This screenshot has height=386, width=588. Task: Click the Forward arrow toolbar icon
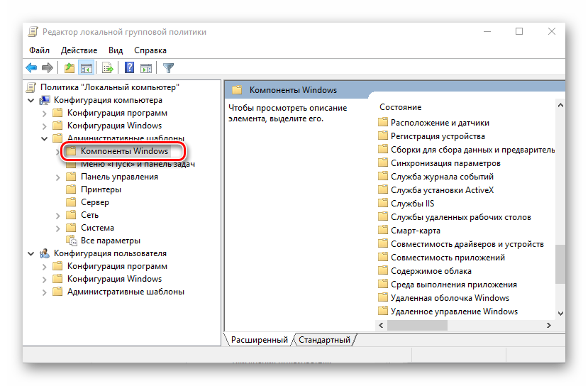click(48, 68)
